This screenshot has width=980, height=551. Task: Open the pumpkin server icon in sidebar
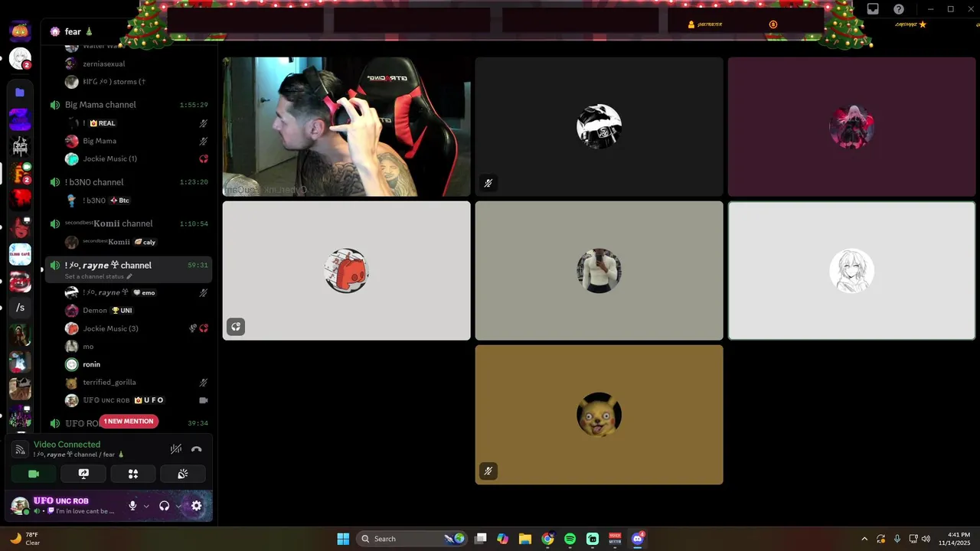point(20,31)
